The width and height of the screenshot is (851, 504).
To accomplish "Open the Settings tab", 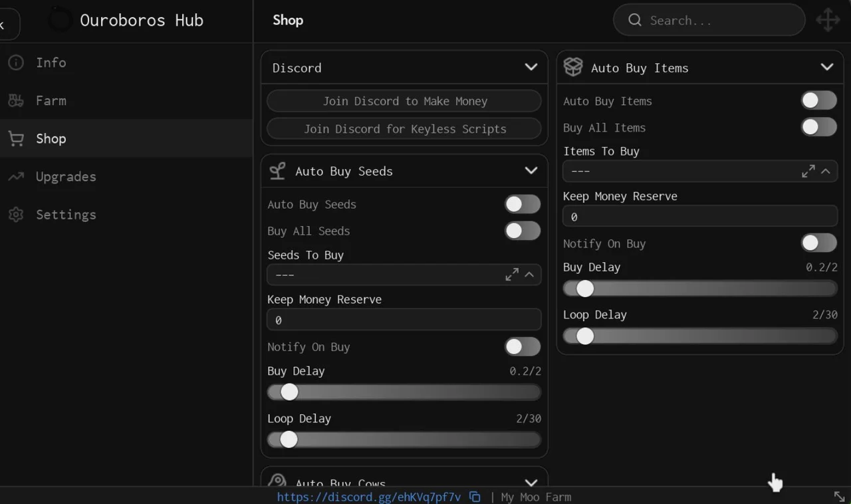I will (x=126, y=215).
